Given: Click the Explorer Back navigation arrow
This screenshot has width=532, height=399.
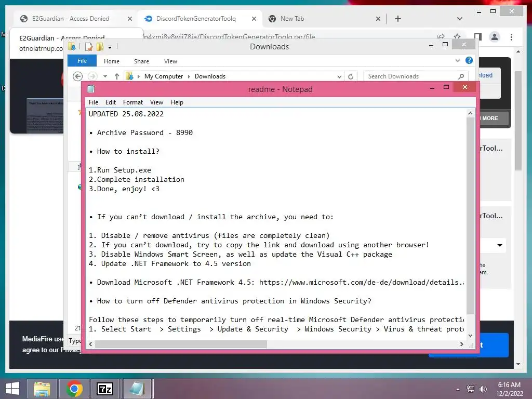Looking at the screenshot, I should pos(78,76).
